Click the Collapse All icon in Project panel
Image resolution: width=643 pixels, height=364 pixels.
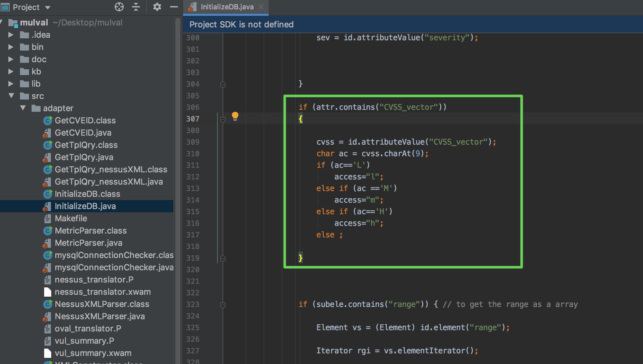(136, 7)
